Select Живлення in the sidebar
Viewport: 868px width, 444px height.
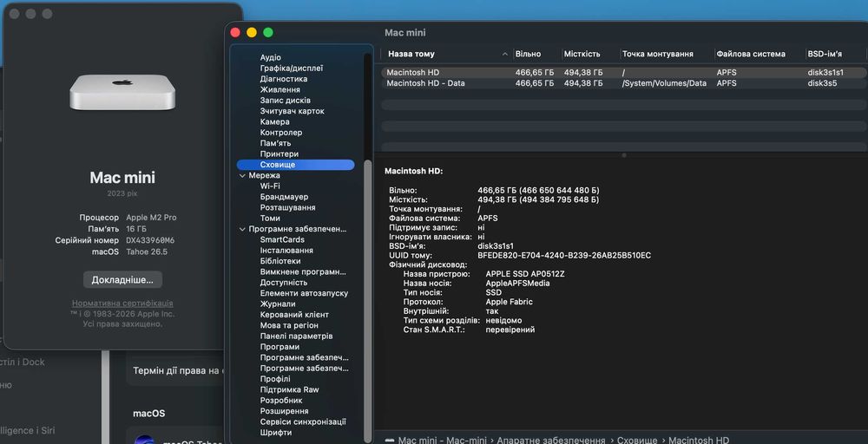280,89
